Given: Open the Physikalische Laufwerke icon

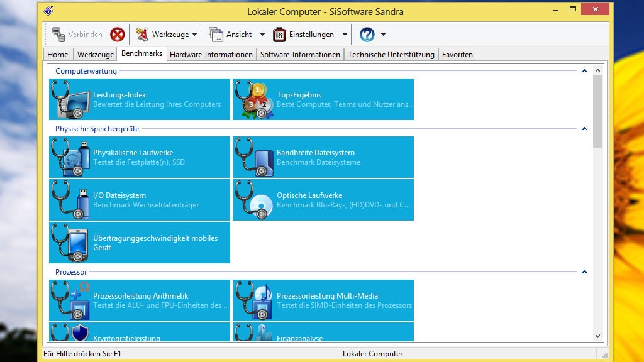Looking at the screenshot, I should 70,157.
